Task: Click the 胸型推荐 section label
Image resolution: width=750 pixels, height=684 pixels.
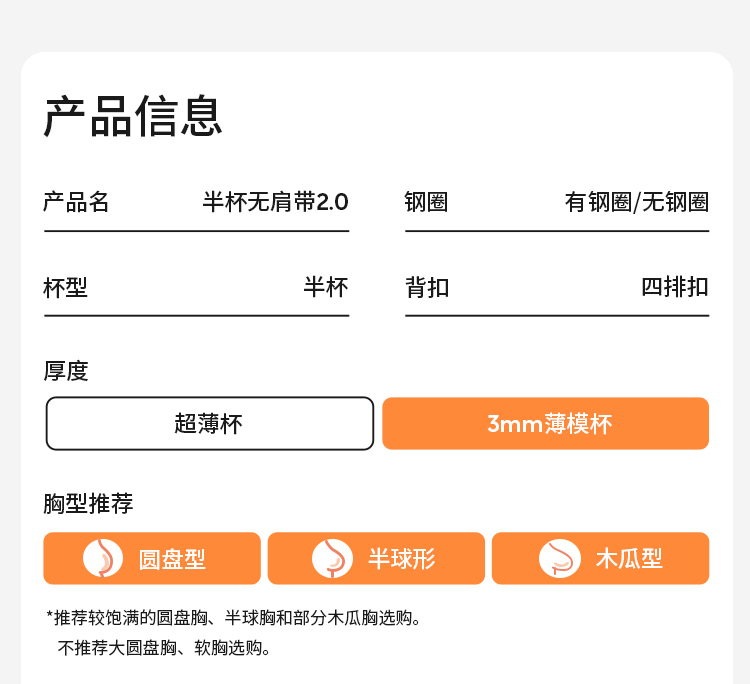Action: [x=88, y=503]
